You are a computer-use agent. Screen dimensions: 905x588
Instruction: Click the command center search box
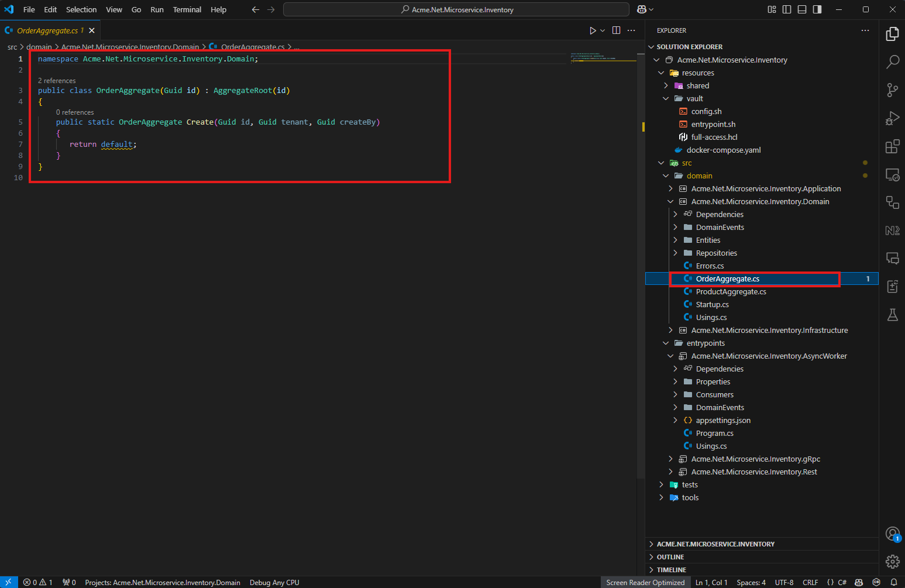point(456,9)
